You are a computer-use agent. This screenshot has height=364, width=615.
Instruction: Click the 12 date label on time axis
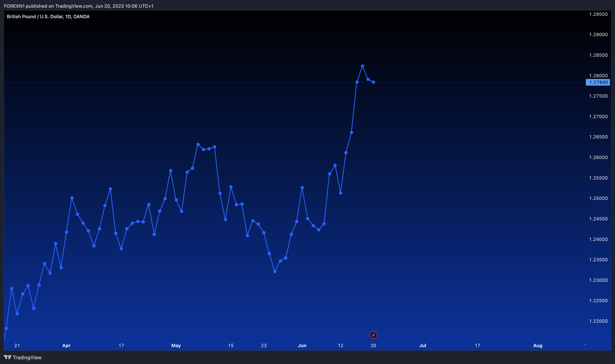coord(340,345)
